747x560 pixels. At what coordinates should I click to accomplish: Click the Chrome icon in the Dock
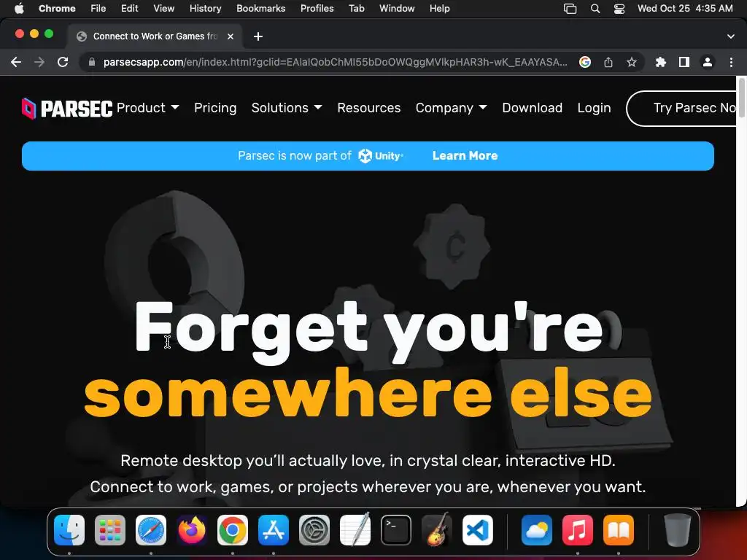click(x=233, y=530)
